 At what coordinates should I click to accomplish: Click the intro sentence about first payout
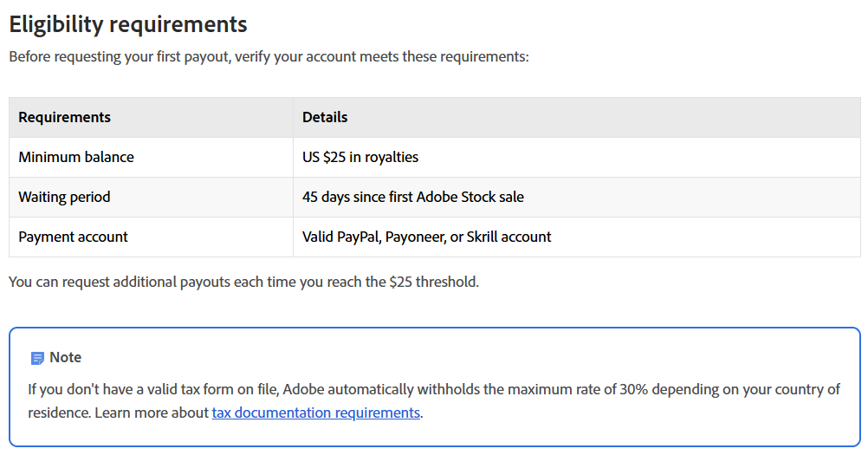pyautogui.click(x=269, y=57)
